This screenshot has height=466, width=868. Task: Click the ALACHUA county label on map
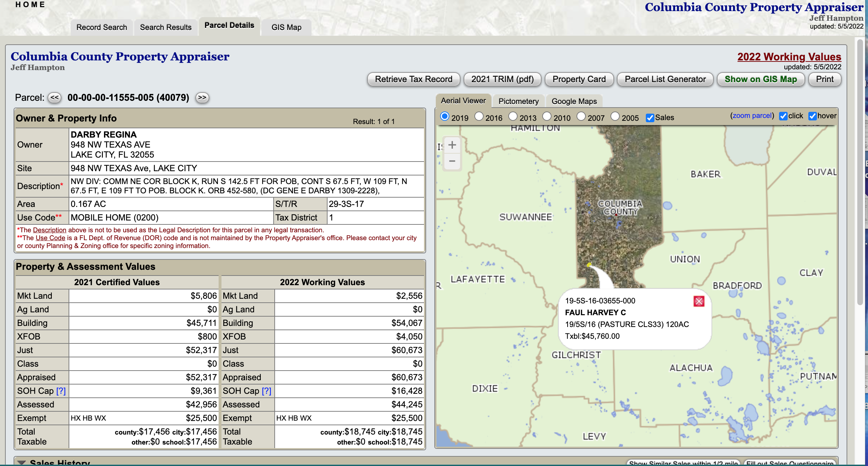coord(691,368)
